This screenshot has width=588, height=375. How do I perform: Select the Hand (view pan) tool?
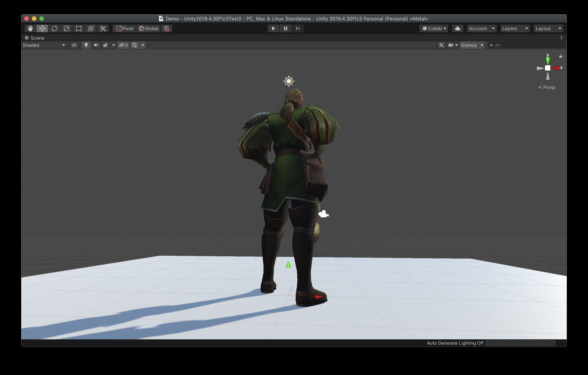tap(30, 28)
